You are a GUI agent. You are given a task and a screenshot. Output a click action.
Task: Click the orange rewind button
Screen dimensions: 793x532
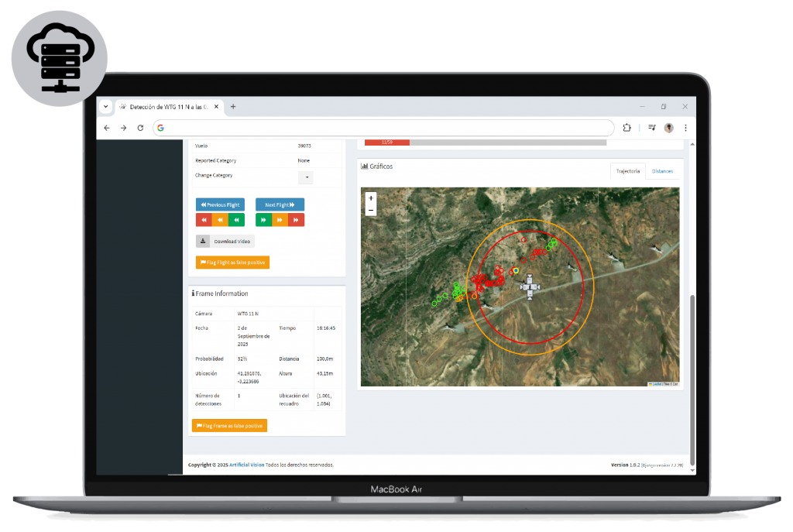click(x=220, y=220)
